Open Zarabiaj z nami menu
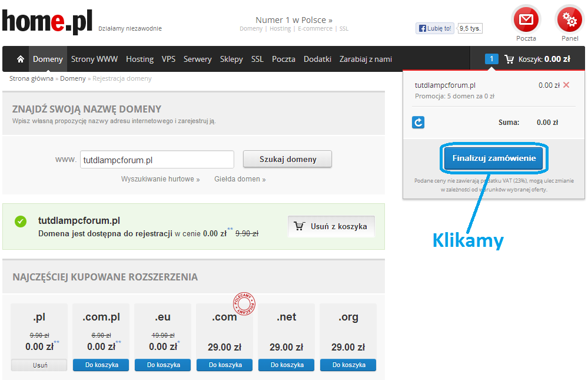Image resolution: width=588 pixels, height=380 pixels. click(366, 59)
